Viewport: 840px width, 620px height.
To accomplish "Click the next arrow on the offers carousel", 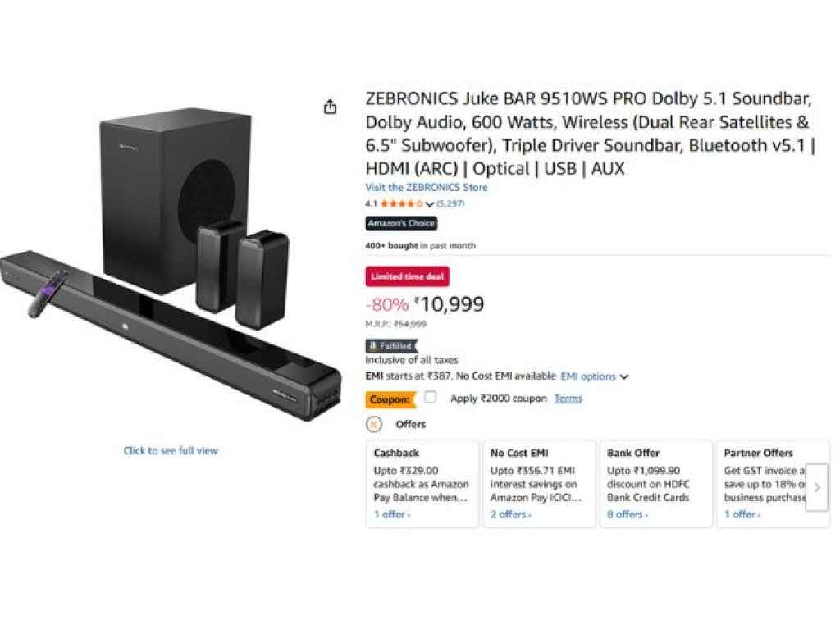I will pos(818,486).
